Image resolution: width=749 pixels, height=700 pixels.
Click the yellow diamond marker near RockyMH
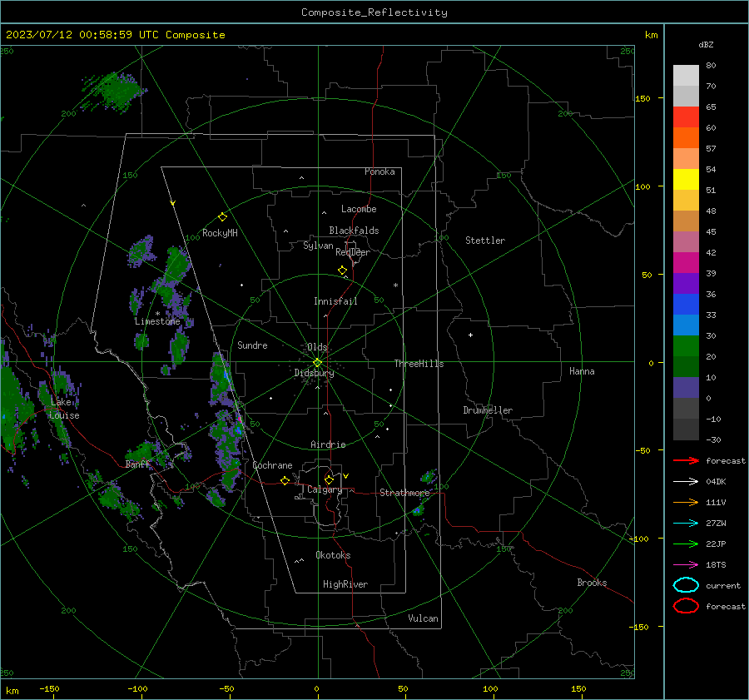(x=222, y=217)
